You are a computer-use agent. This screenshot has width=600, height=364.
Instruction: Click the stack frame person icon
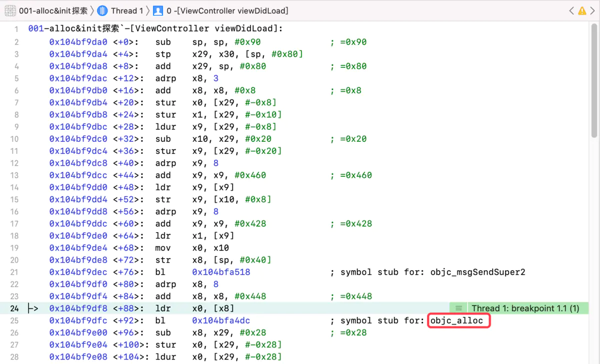(x=158, y=10)
